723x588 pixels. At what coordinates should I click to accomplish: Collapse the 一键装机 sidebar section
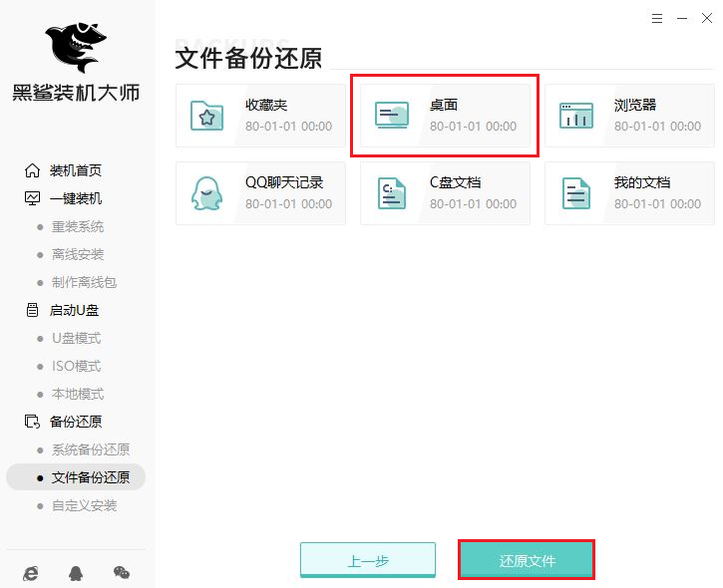coord(75,198)
